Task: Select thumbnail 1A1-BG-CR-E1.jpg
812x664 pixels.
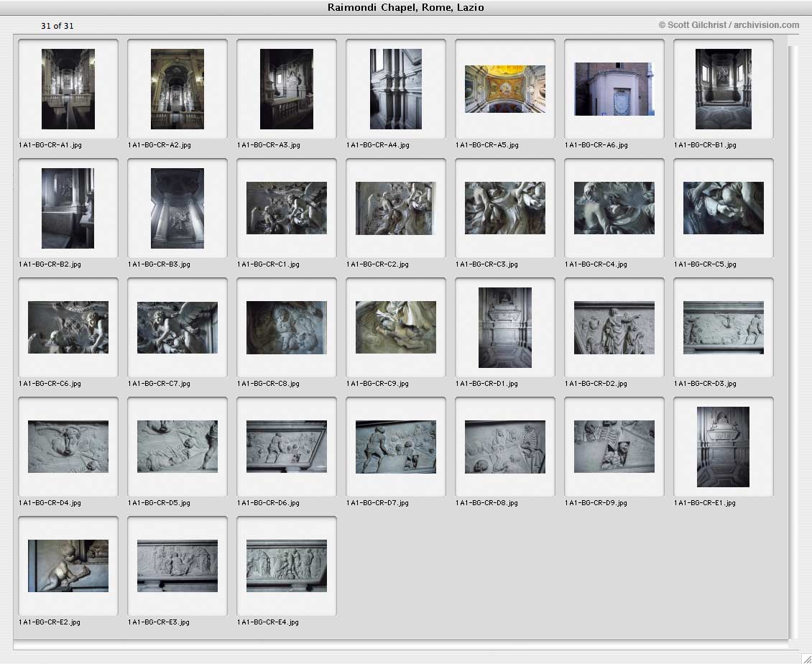Action: click(x=723, y=446)
